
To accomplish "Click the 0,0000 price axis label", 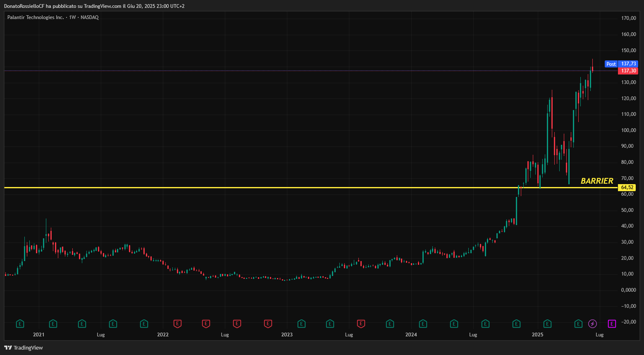I will tap(628, 290).
